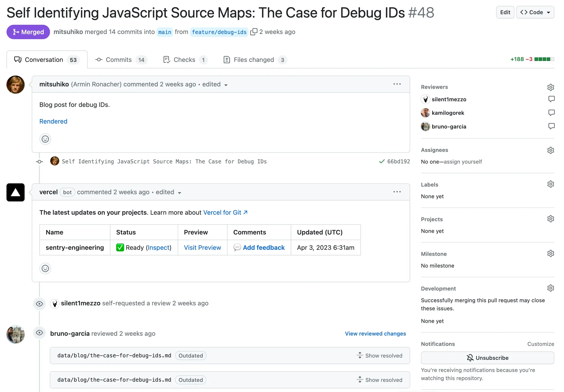
Task: Open Labels settings gear
Action: [x=550, y=184]
